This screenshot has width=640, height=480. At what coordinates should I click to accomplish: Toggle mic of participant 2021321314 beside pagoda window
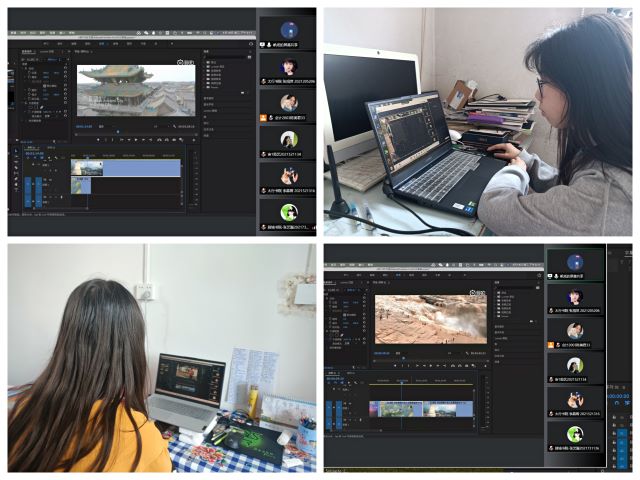click(263, 191)
